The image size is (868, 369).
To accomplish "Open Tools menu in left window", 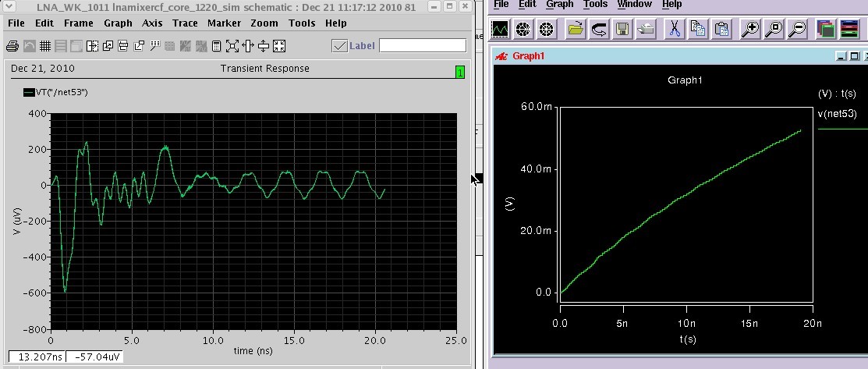I will [x=302, y=23].
